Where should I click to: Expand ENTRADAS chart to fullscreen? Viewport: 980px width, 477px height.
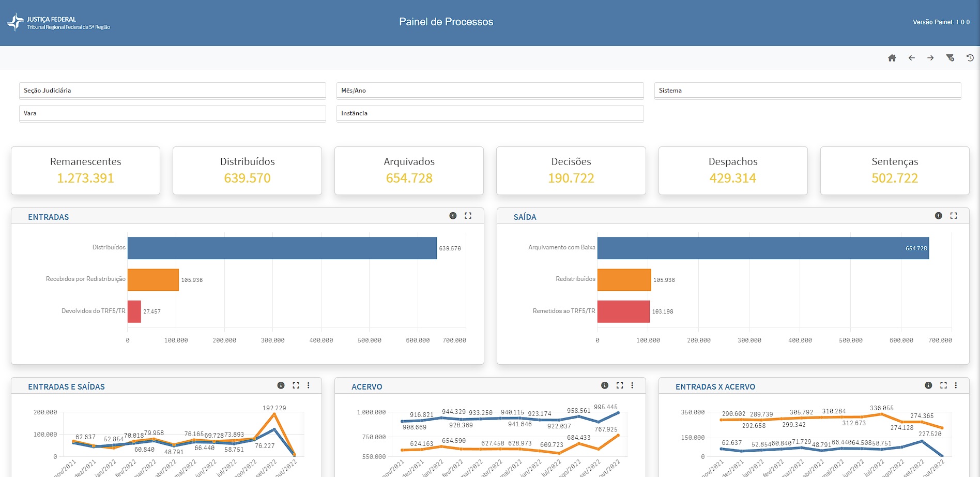468,216
